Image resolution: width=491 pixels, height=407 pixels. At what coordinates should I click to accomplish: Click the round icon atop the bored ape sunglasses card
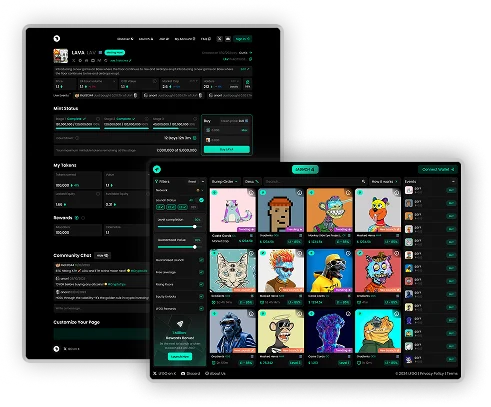coord(299,314)
